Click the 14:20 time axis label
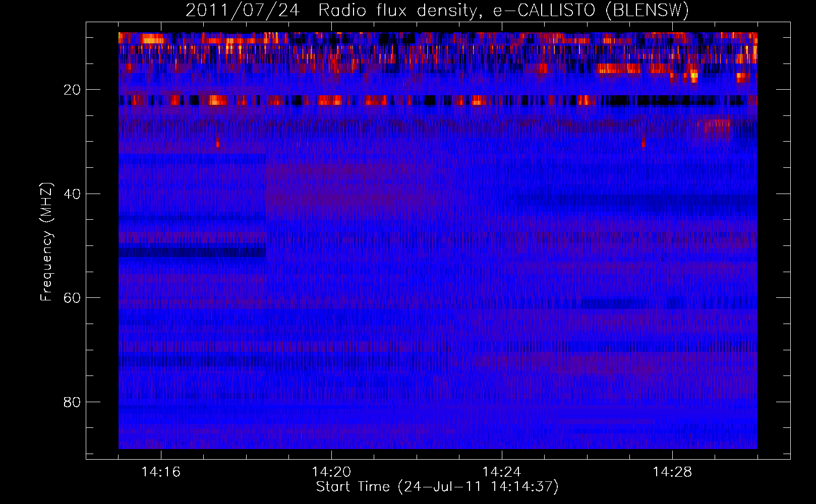 [331, 472]
